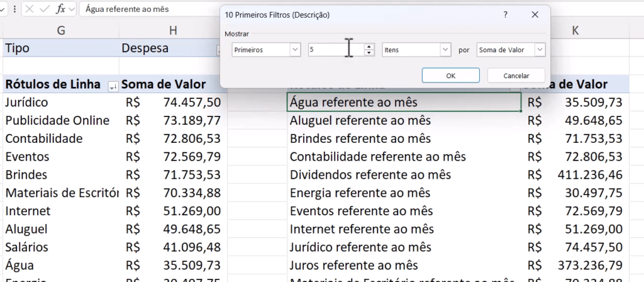644x282 pixels.
Task: Select Eventos referente ao mês cell
Action: [404, 211]
